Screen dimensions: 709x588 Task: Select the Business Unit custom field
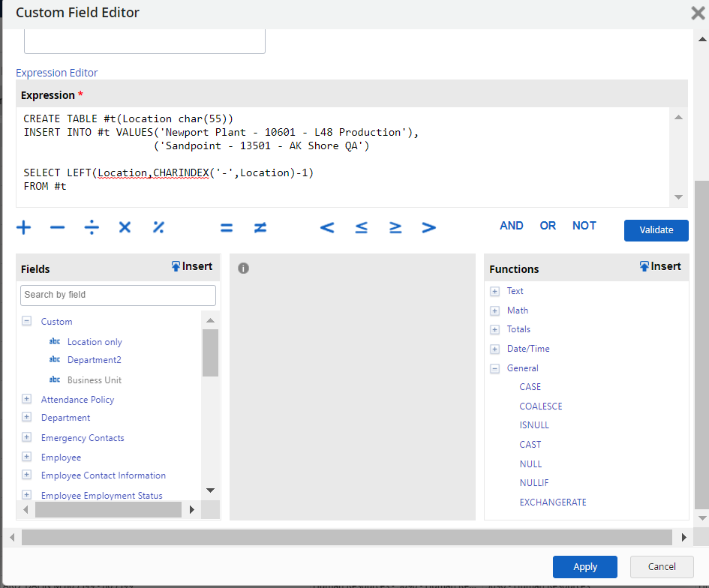pyautogui.click(x=94, y=380)
